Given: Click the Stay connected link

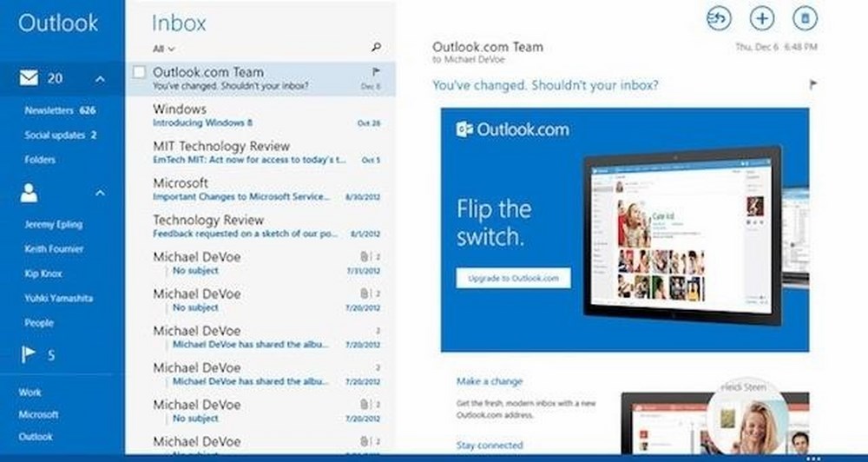Looking at the screenshot, I should [x=490, y=445].
